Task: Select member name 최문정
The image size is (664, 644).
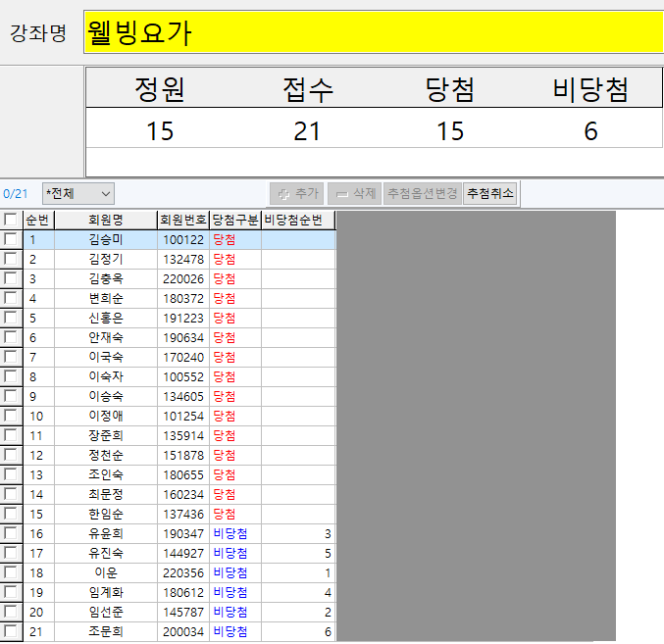Action: coord(106,494)
